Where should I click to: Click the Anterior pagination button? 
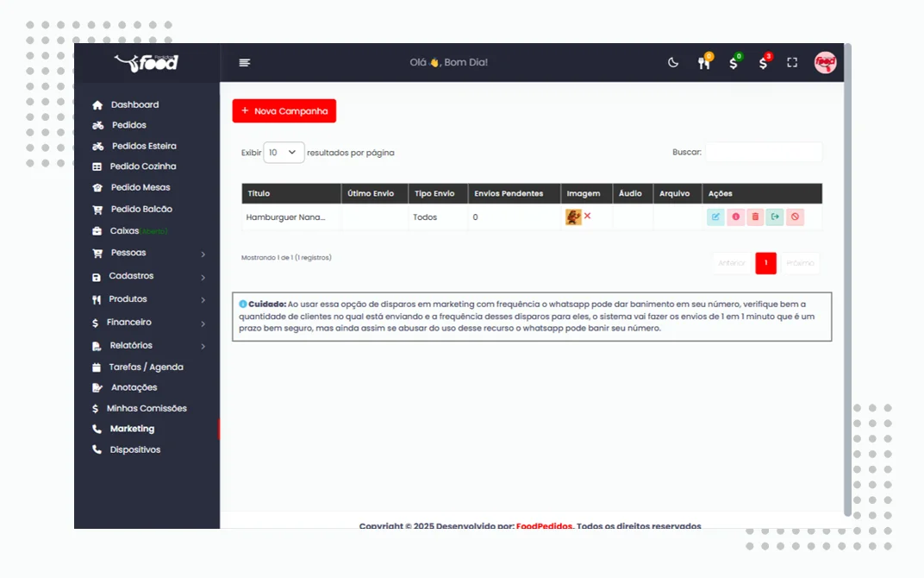[732, 263]
